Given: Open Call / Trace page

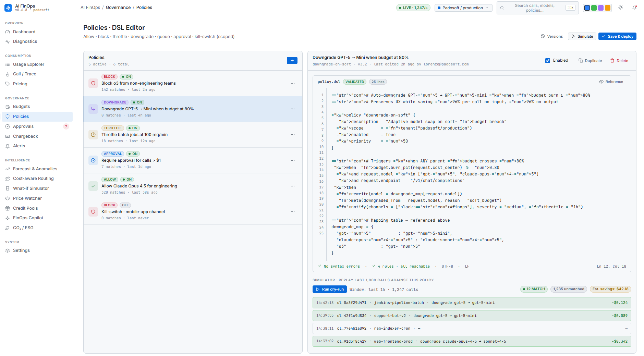Looking at the screenshot, I should point(37,74).
